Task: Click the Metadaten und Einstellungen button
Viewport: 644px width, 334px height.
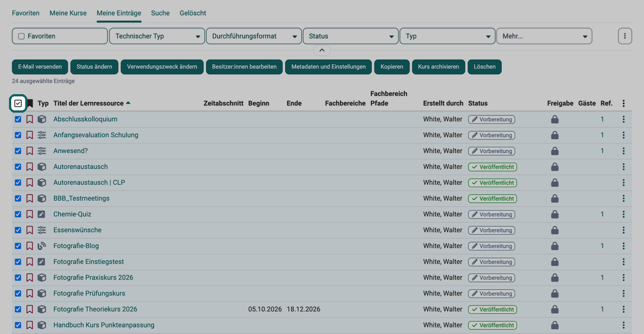Action: [328, 67]
